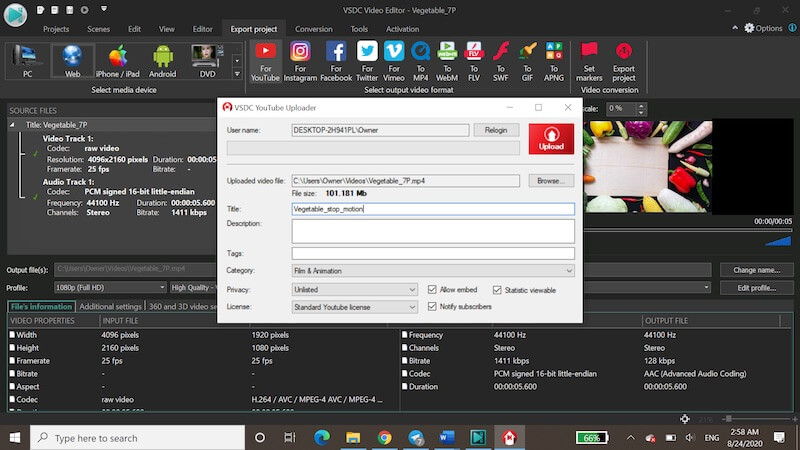Open File Explorer from the taskbar
The width and height of the screenshot is (800, 450).
353,437
